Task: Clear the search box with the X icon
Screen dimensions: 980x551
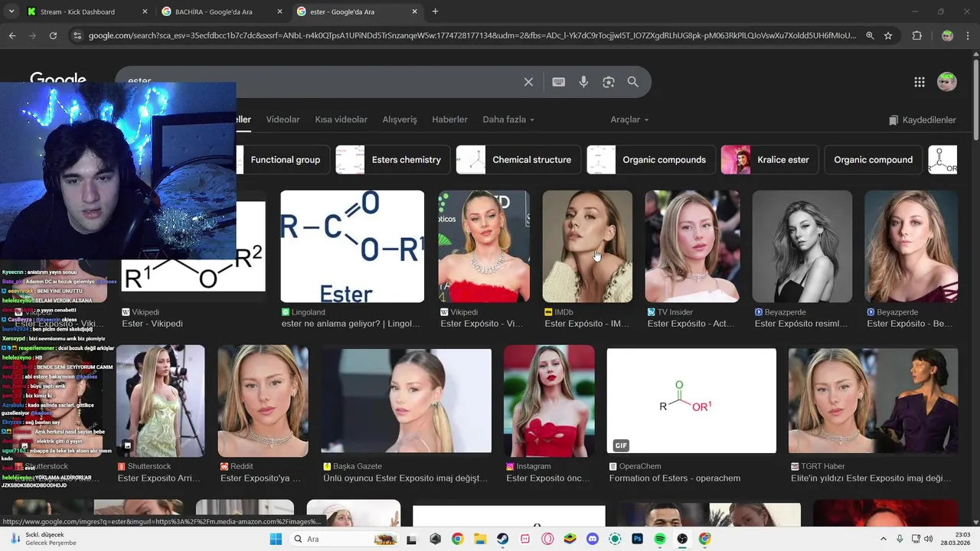Action: click(x=528, y=82)
